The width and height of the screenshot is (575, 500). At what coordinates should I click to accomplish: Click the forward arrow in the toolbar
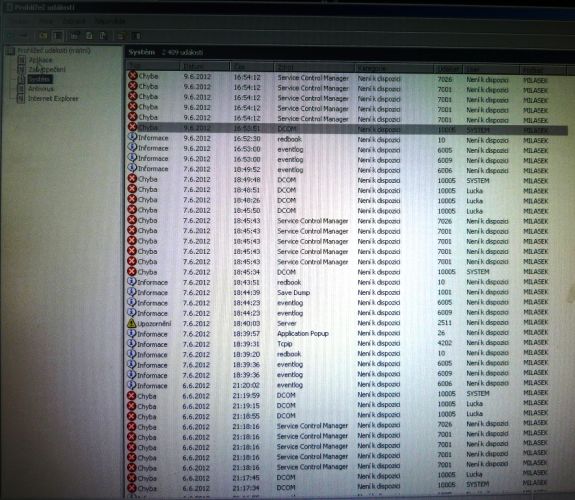coord(23,36)
